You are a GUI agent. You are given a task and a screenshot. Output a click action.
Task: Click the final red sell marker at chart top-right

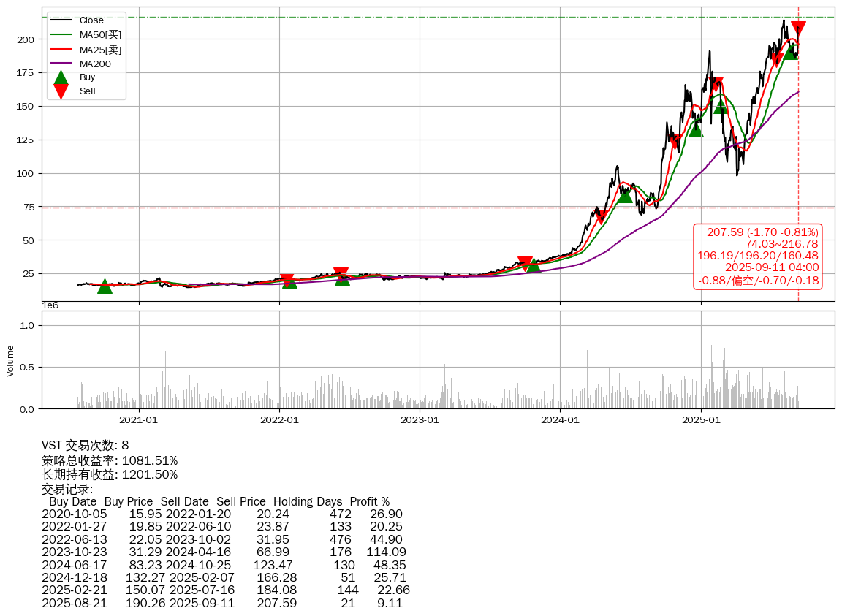(x=798, y=29)
